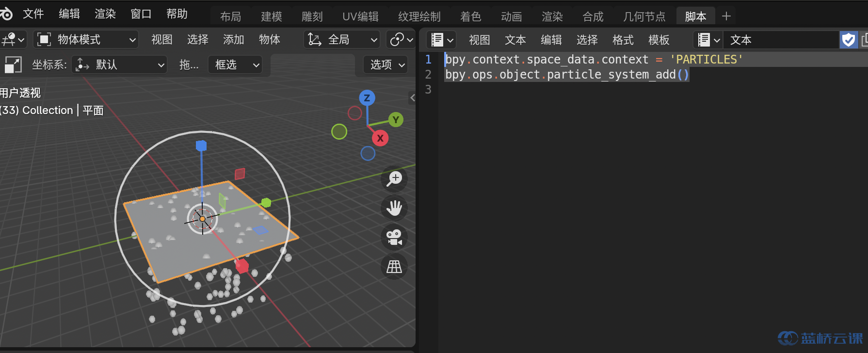Open the 选项 options button
Viewport: 868px width, 353px height.
point(387,64)
